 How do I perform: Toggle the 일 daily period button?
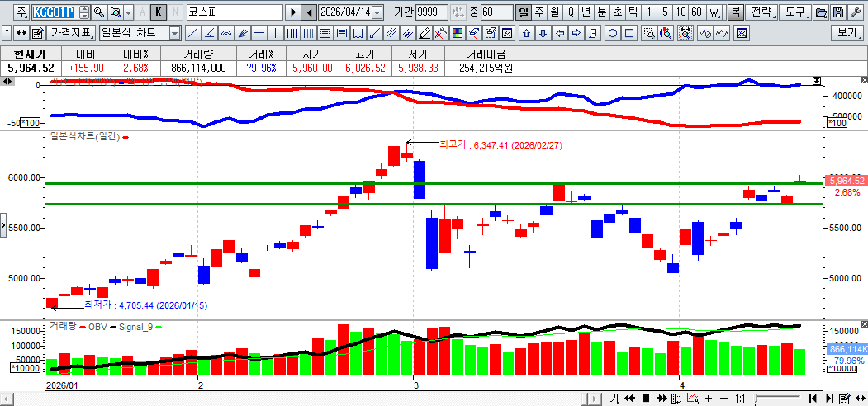(x=523, y=12)
